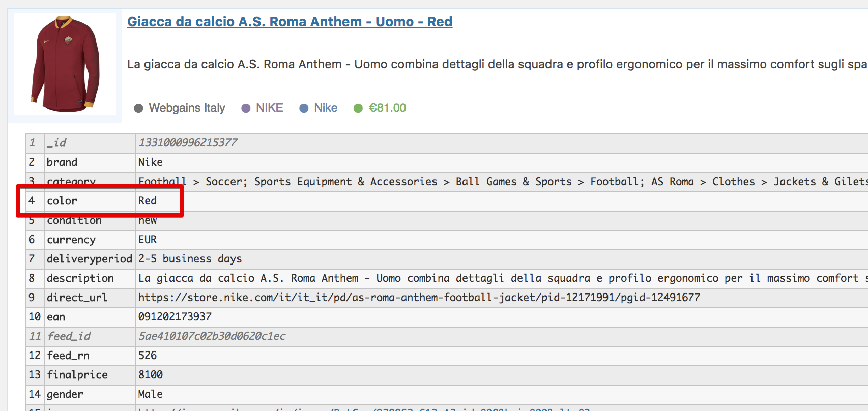Click the ean field name cell
The width and height of the screenshot is (868, 411).
(x=90, y=317)
